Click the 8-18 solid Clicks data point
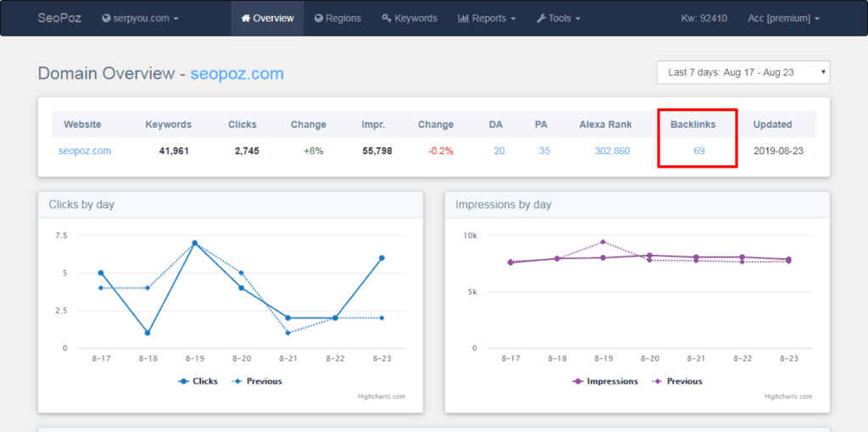This screenshot has width=868, height=432. click(147, 333)
